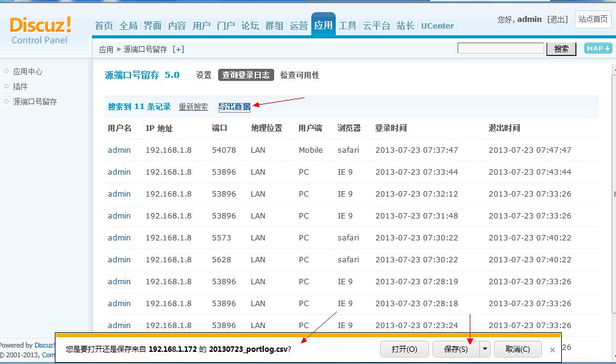Click the 应用 breadcrumb text

[x=106, y=49]
